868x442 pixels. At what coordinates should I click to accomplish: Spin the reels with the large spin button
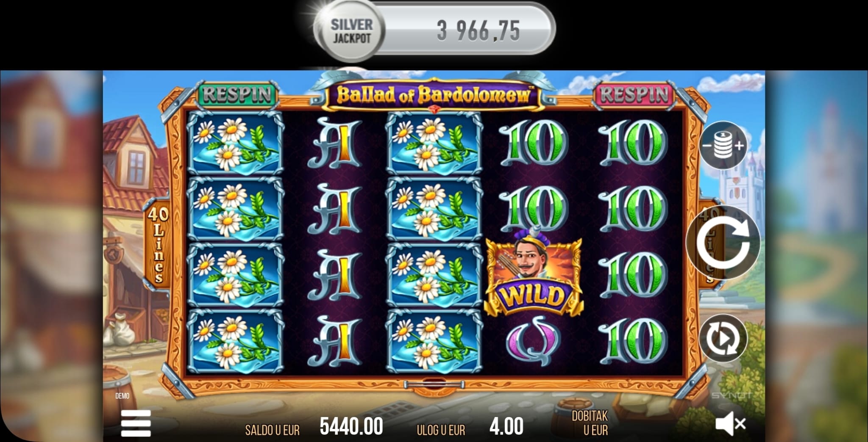[x=723, y=242]
